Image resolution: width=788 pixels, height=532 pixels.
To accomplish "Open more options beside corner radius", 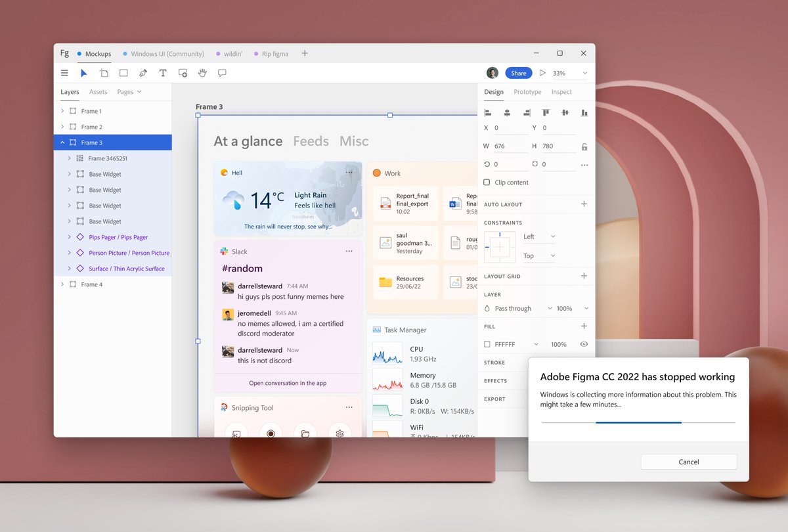I will pos(584,165).
